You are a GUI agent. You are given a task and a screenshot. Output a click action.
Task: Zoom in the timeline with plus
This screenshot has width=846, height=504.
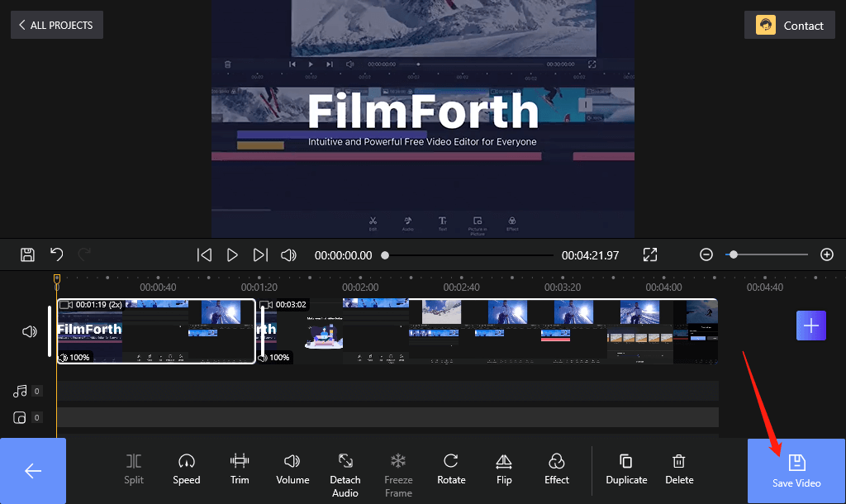point(826,254)
